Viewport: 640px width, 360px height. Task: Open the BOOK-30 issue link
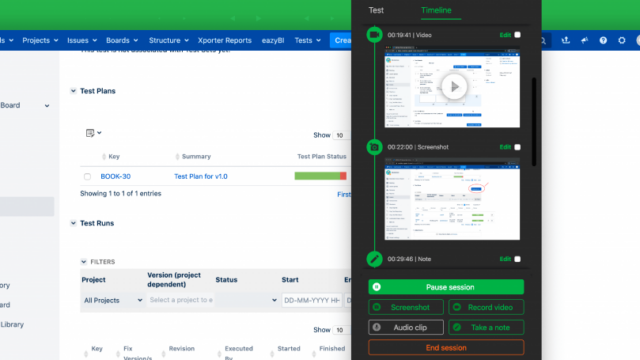(x=116, y=176)
